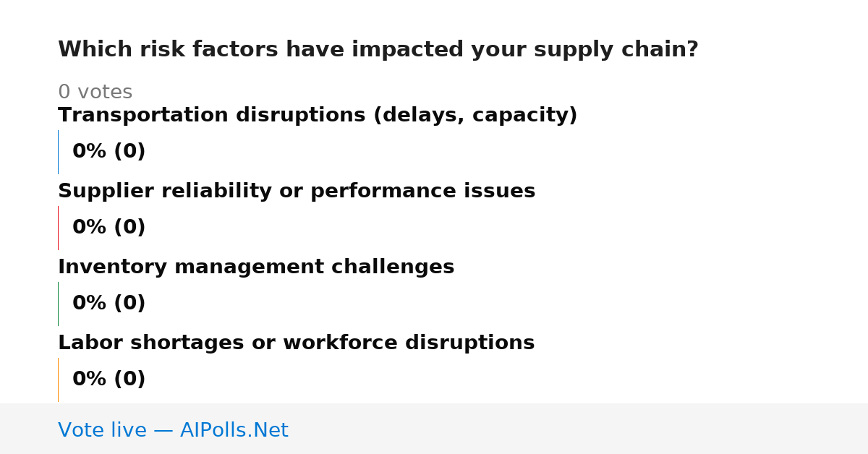Open the Vote live link
The width and height of the screenshot is (868, 454).
(173, 431)
